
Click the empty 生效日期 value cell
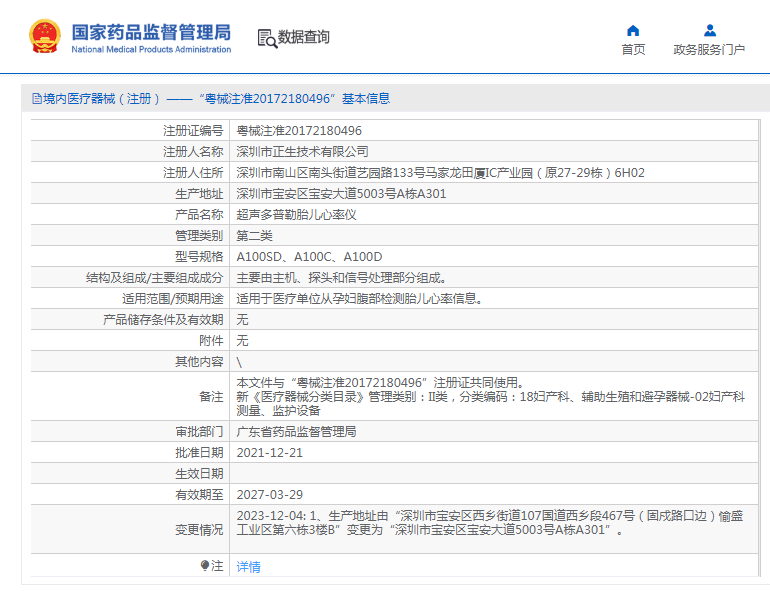[494, 474]
